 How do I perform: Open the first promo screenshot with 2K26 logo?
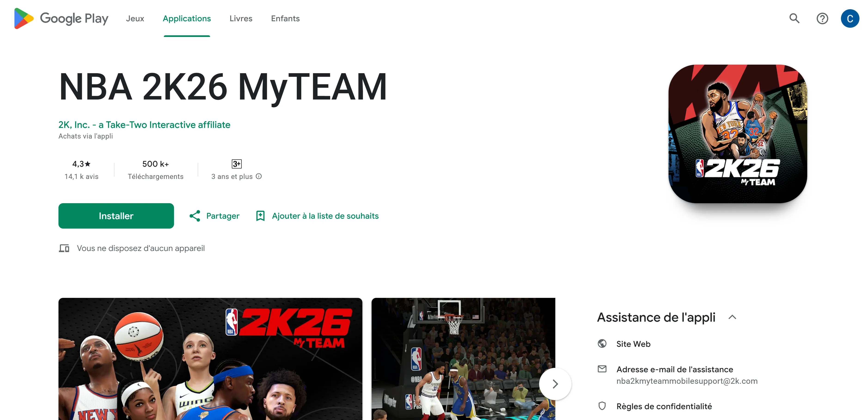point(210,359)
